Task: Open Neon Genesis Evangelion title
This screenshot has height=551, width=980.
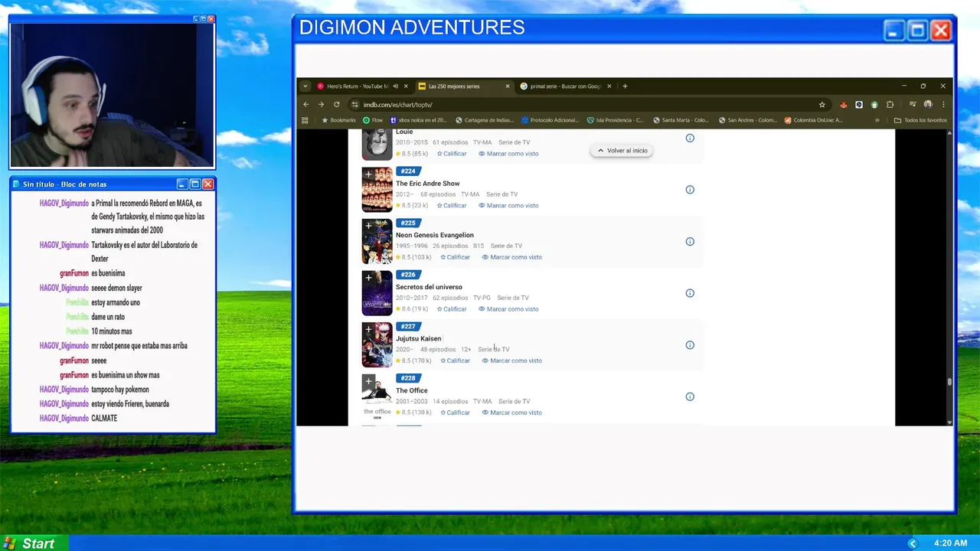Action: coord(435,235)
